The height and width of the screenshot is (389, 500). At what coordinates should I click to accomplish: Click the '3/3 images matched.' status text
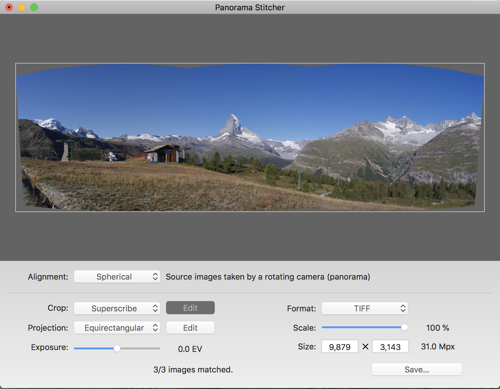(193, 369)
